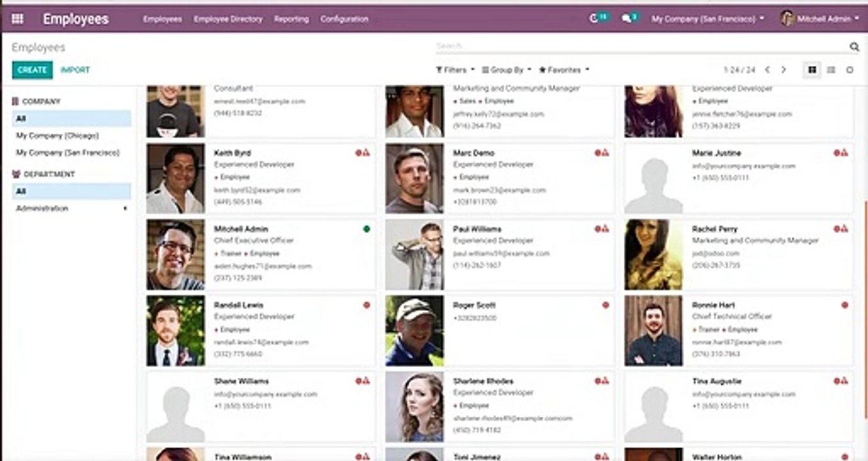Click Mitchell Admin's green online status dot

point(366,229)
